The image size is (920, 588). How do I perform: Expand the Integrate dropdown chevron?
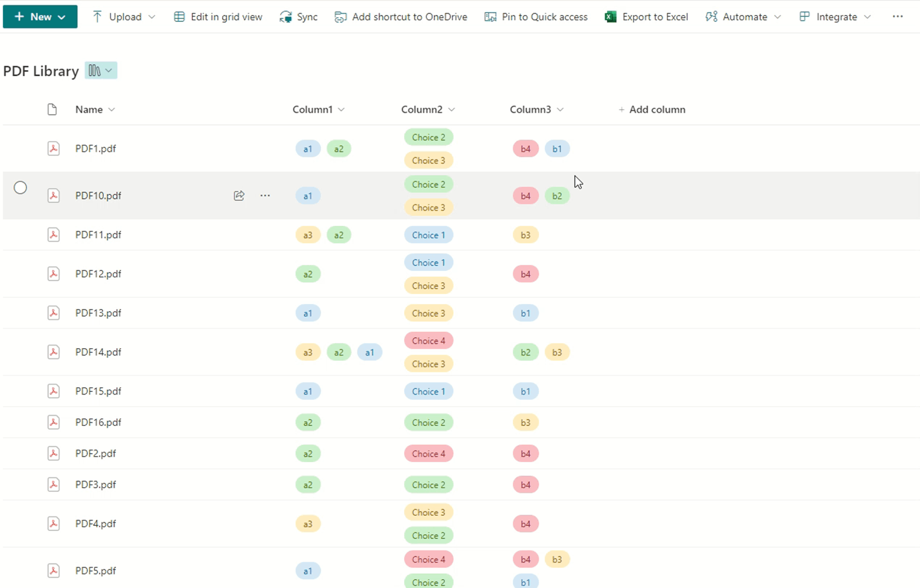867,17
